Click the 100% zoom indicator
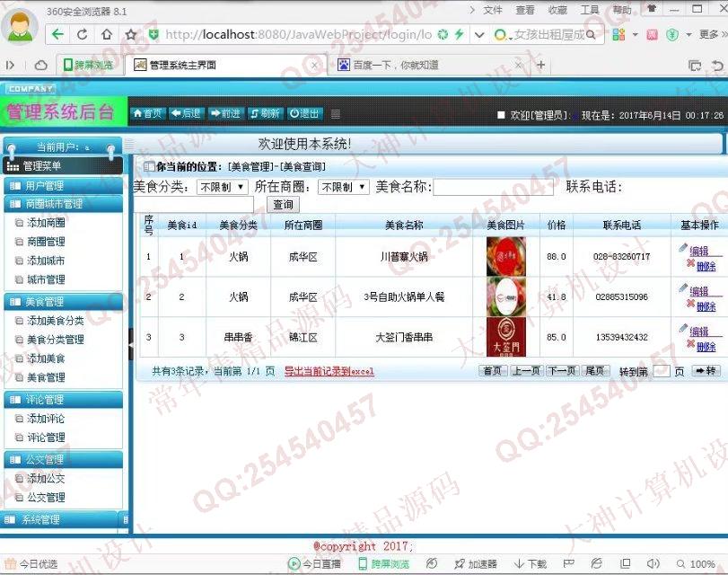The height and width of the screenshot is (575, 728). [x=696, y=564]
